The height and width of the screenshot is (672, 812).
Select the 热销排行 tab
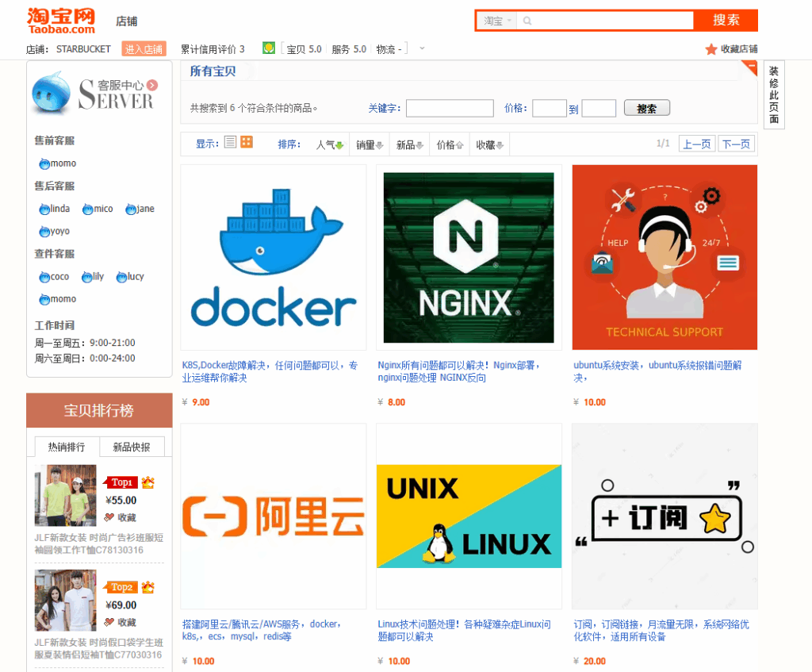pos(67,447)
